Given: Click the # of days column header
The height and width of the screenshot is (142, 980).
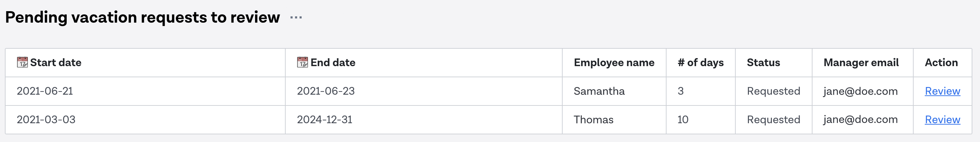Looking at the screenshot, I should [701, 63].
